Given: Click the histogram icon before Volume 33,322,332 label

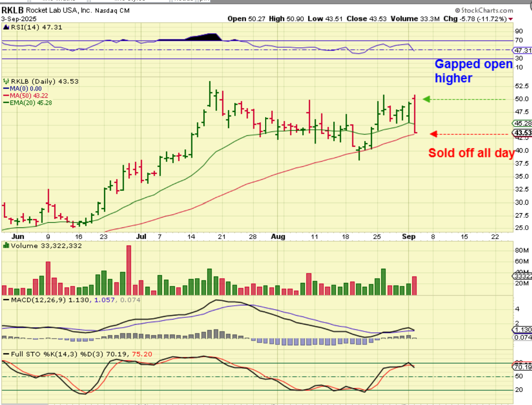Looking at the screenshot, I should tap(6, 245).
